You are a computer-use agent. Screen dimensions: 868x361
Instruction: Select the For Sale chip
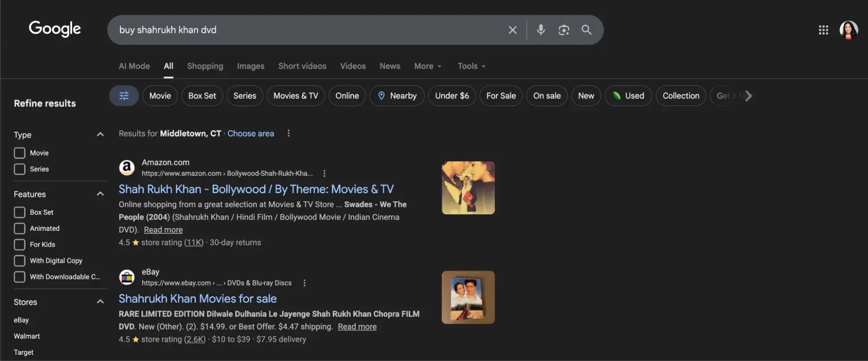click(x=501, y=96)
